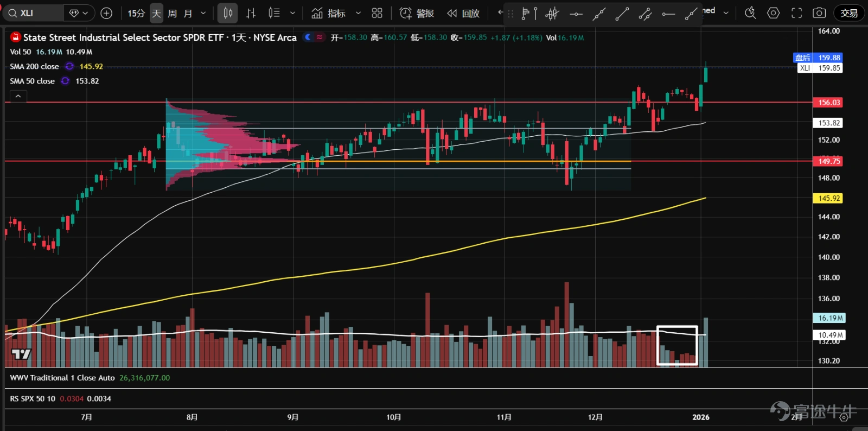Select the fixed range volume profile tool

[x=529, y=14]
